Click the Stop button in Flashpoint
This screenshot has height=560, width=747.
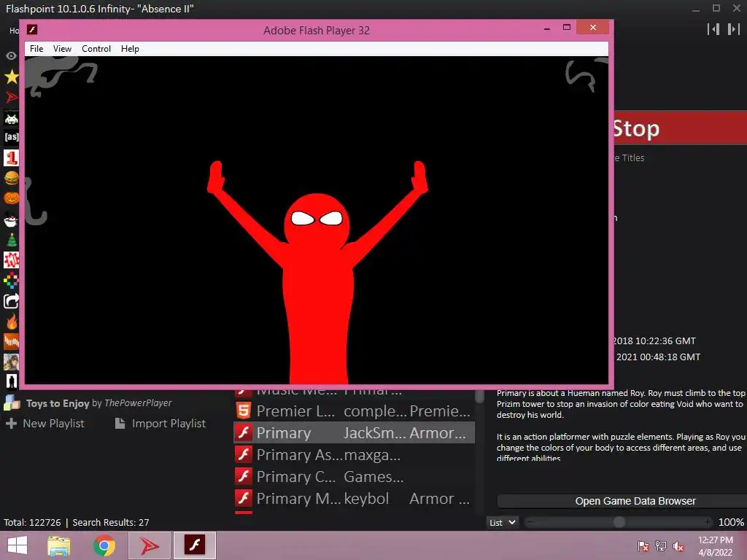pos(681,128)
